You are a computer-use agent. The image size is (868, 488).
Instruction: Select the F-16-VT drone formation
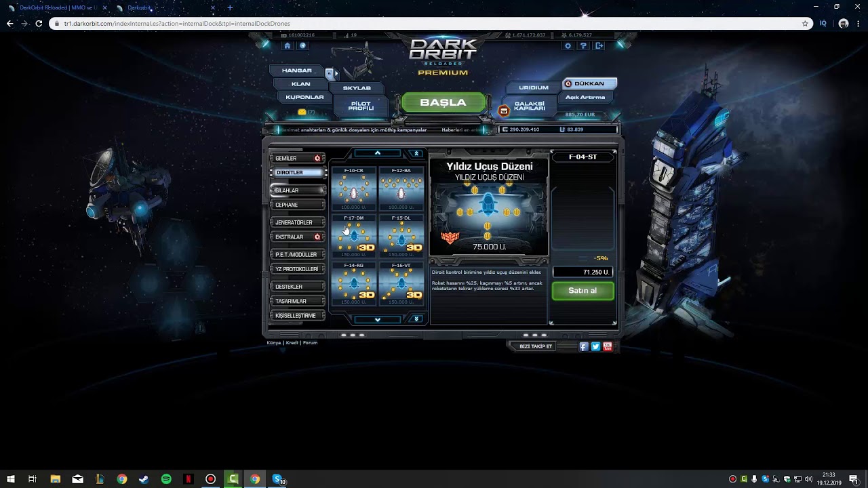coord(401,284)
